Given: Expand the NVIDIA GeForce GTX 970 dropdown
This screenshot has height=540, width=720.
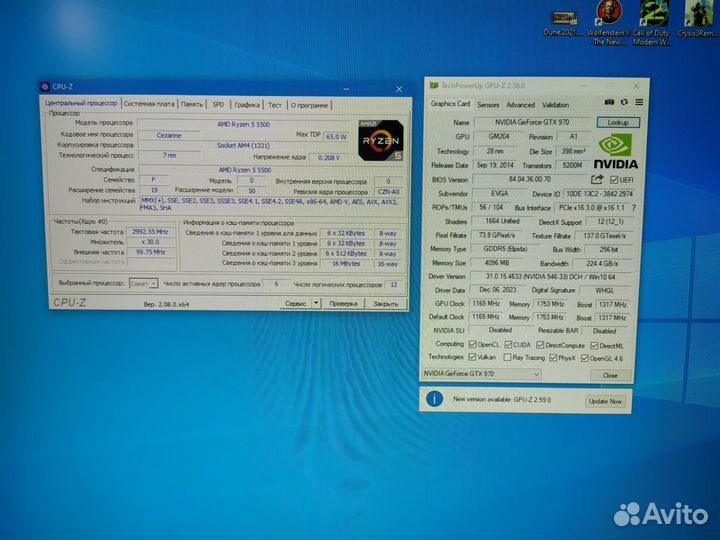Looking at the screenshot, I should [x=481, y=374].
